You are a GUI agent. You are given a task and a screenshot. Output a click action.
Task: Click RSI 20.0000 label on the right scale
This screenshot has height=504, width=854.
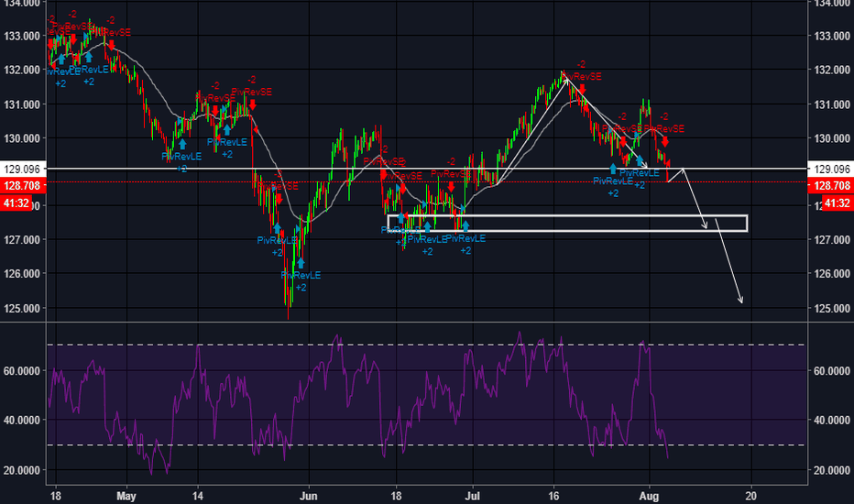[x=832, y=470]
